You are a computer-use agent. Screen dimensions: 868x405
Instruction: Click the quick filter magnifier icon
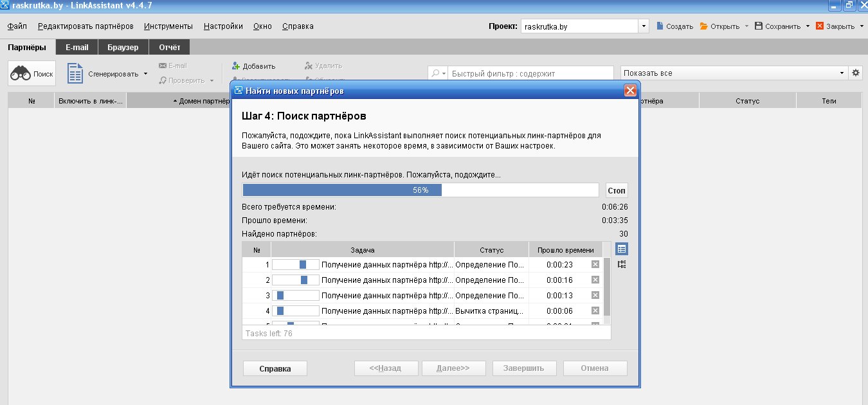point(437,73)
